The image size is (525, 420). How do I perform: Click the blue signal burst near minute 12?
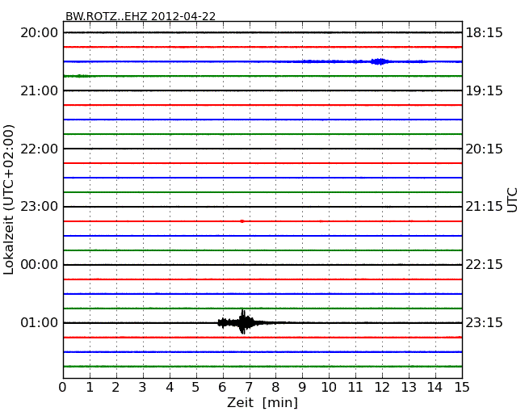pyautogui.click(x=380, y=61)
